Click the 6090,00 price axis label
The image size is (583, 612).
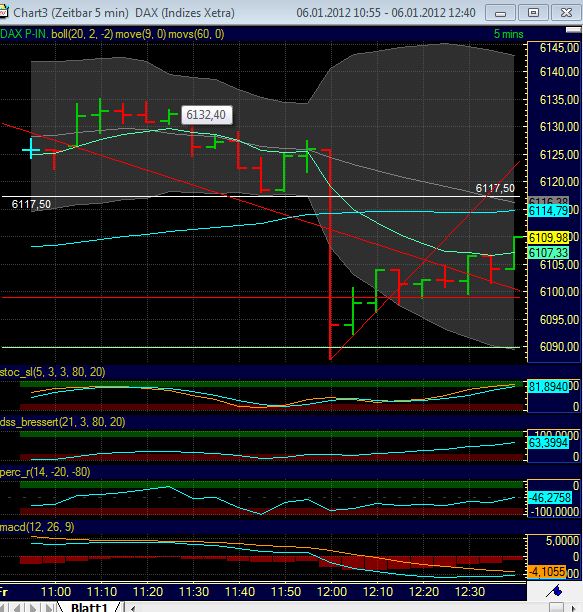tap(559, 346)
